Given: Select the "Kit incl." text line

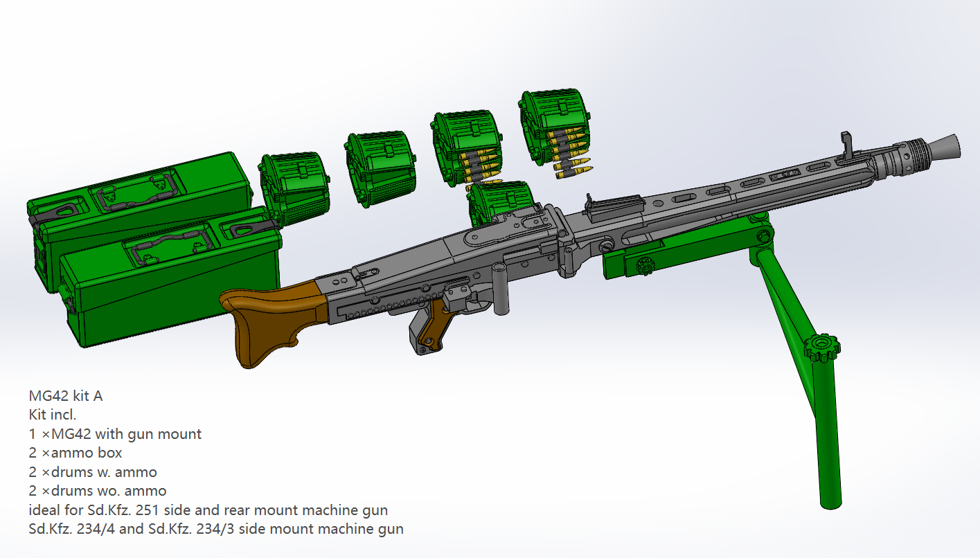Looking at the screenshot, I should click(53, 415).
